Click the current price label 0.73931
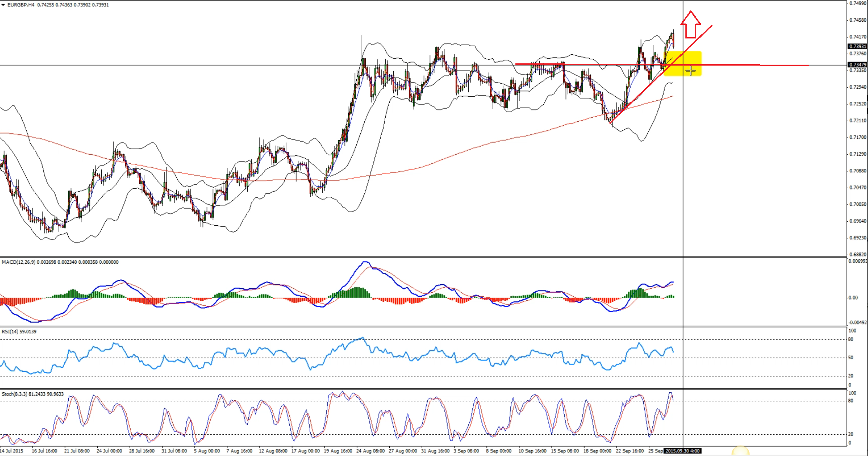The image size is (868, 456). point(857,47)
